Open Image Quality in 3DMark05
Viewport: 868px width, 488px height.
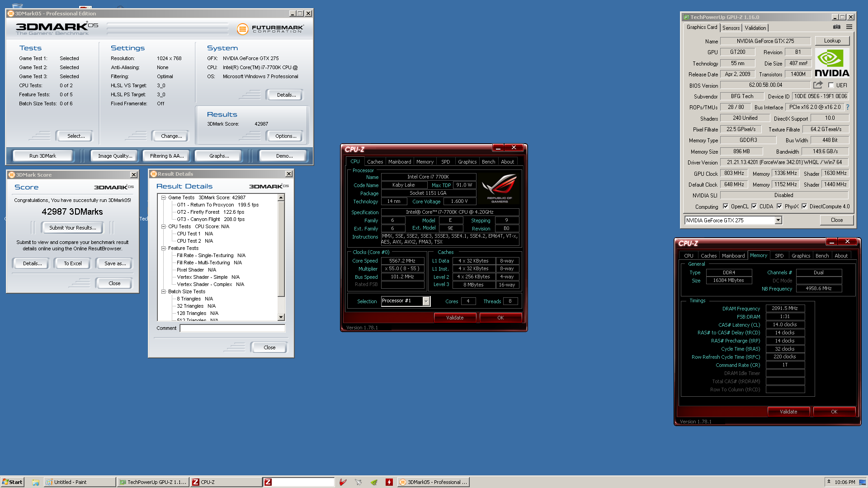(115, 156)
